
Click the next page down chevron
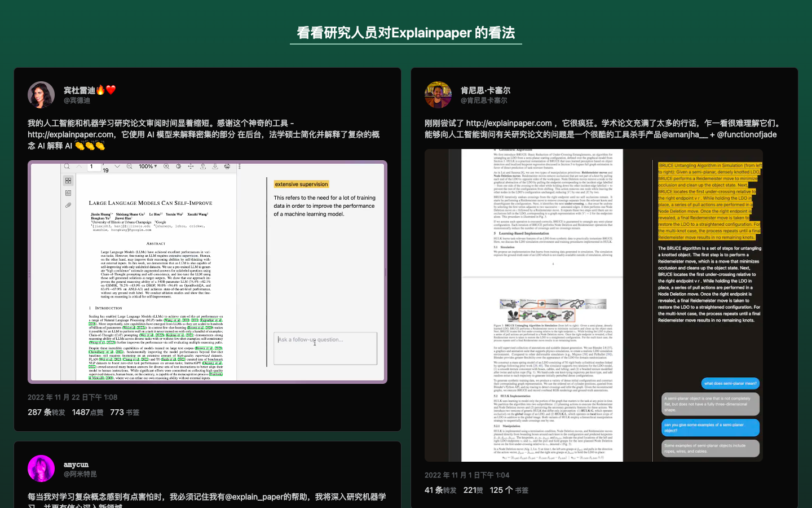117,167
